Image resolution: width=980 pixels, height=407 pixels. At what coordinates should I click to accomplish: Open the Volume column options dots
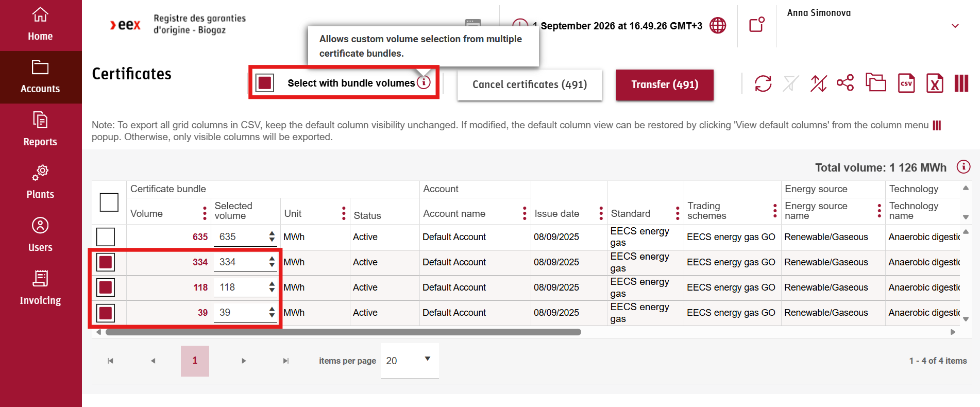(x=205, y=213)
